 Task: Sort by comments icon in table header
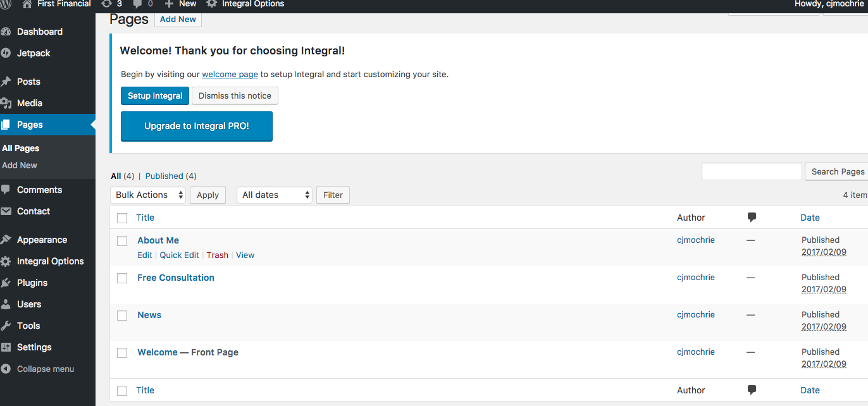752,218
